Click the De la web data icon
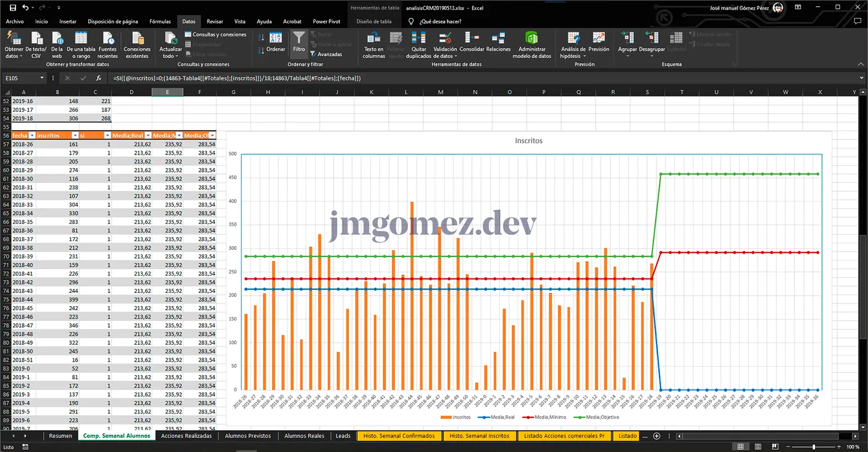This screenshot has width=868, height=452. (57, 39)
